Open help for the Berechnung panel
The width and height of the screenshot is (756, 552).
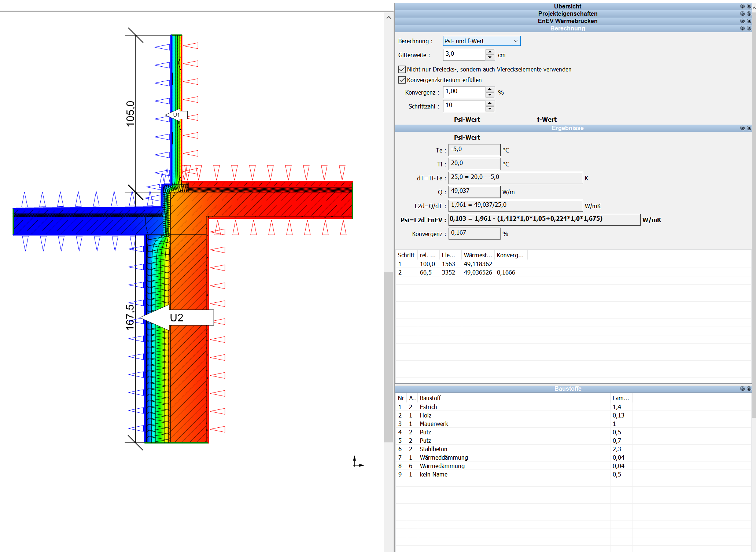(x=743, y=28)
